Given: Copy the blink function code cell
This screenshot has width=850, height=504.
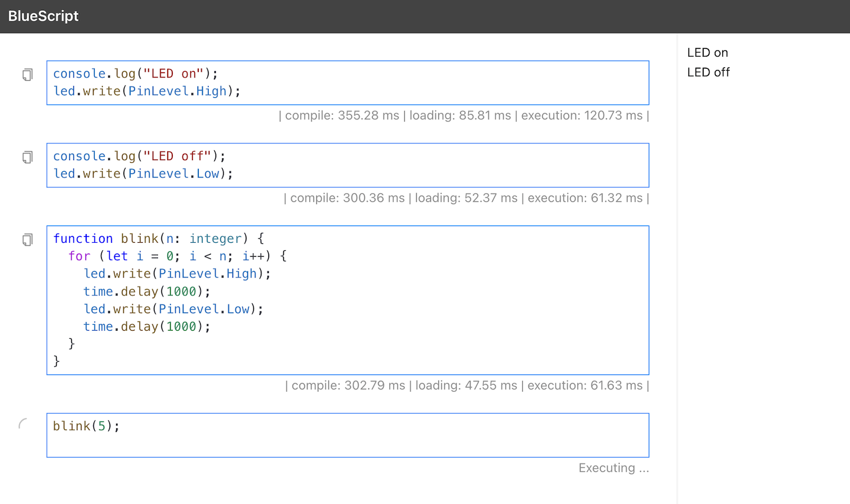Looking at the screenshot, I should pyautogui.click(x=27, y=240).
